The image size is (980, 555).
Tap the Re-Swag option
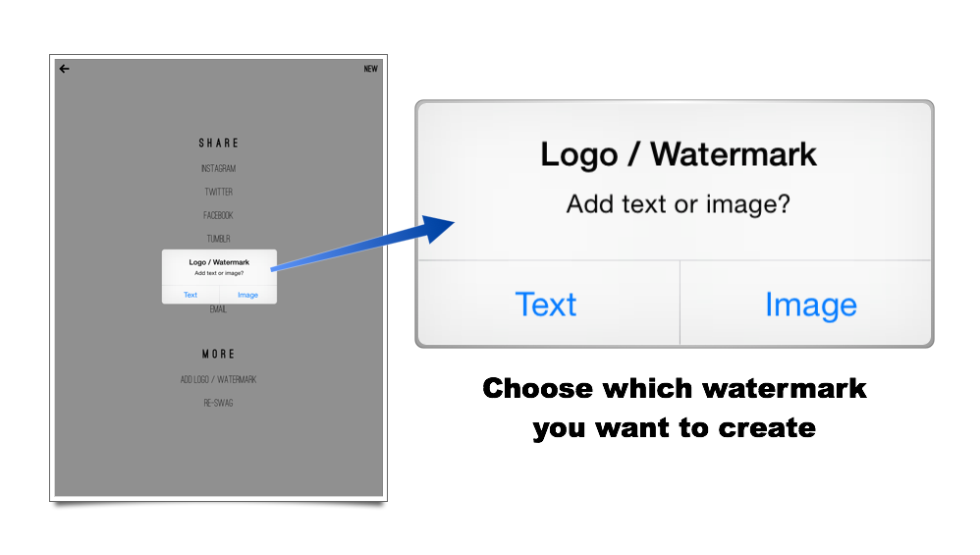[218, 404]
